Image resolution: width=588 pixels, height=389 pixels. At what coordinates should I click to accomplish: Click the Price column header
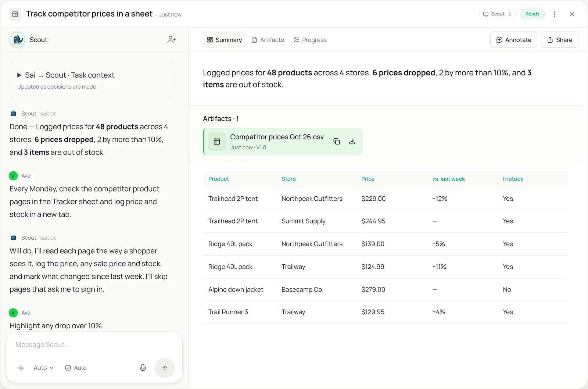(368, 179)
